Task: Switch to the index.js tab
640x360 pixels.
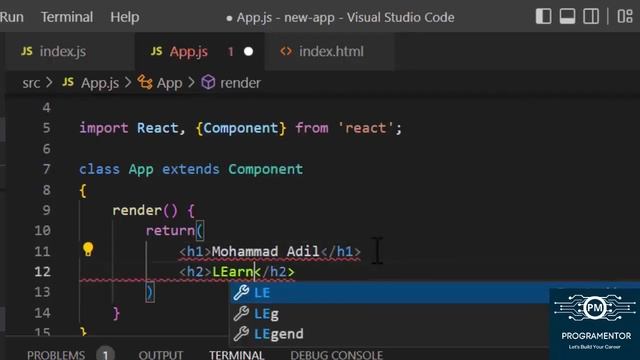Action: click(69, 51)
